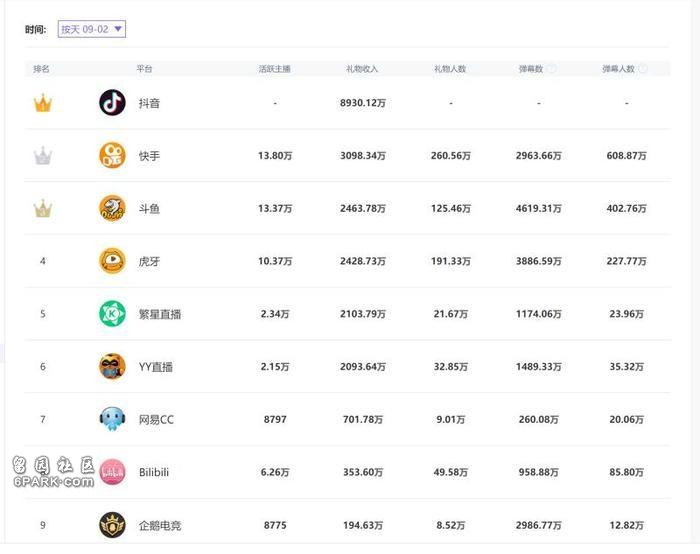Click the silver crown rank icon

click(43, 156)
